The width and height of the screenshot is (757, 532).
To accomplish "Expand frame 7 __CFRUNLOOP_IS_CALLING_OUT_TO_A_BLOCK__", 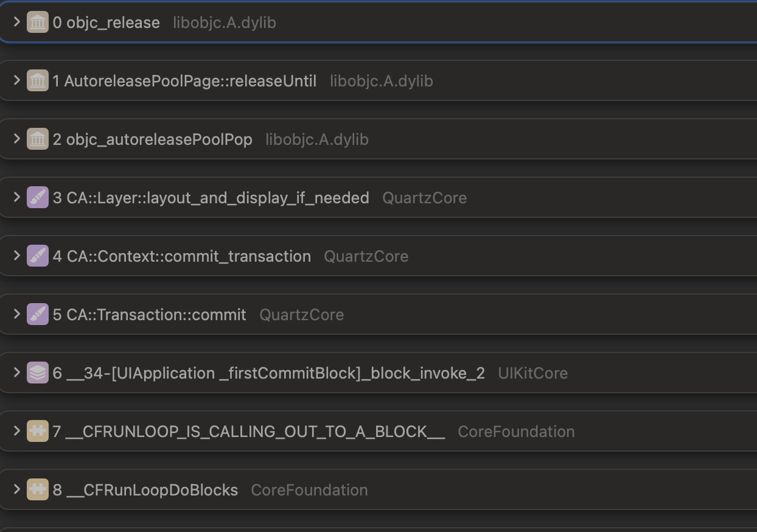I will (x=17, y=432).
